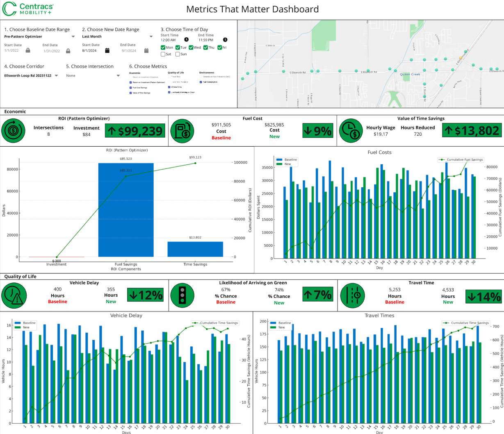
Task: Expand the Pre-Pattern Optimizer baseline dropdown
Action: (73, 37)
